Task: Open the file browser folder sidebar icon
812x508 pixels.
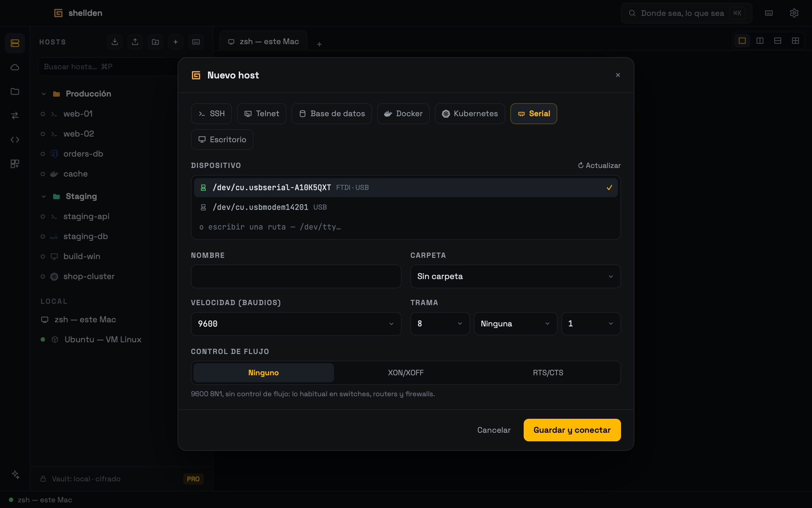Action: (15, 91)
